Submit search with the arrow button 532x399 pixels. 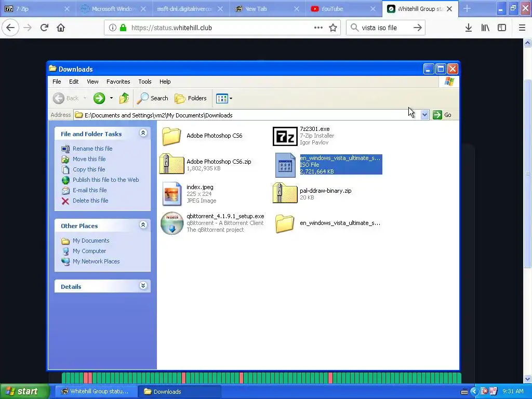pos(418,28)
